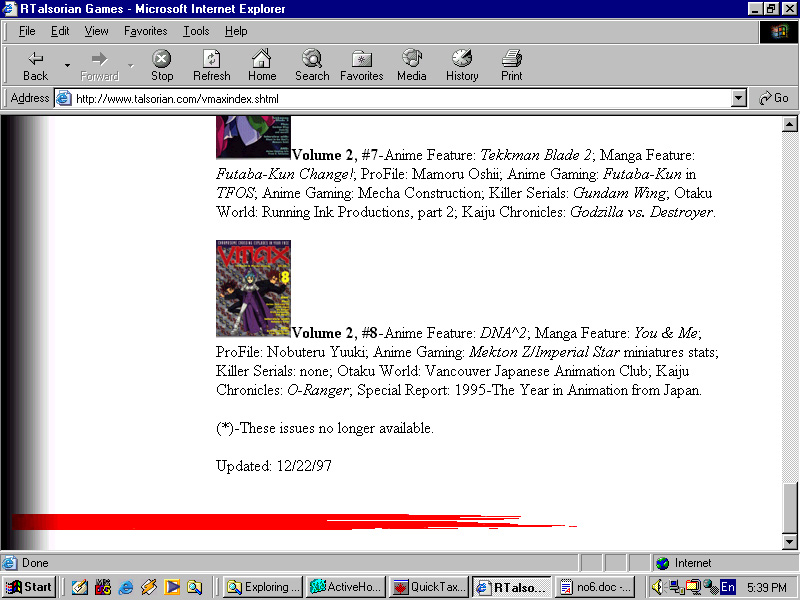Click the vertical scrollbar down arrow
Screen dimensions: 800x600
(789, 542)
